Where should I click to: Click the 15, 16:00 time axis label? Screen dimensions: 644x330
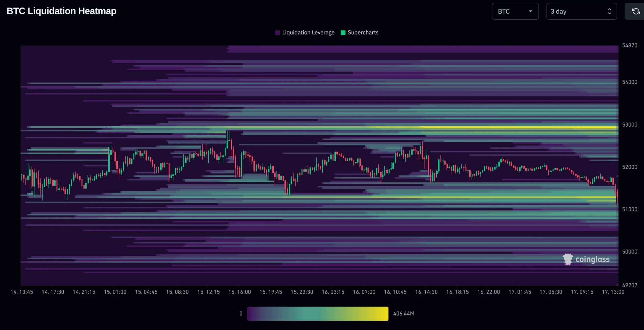tap(239, 292)
